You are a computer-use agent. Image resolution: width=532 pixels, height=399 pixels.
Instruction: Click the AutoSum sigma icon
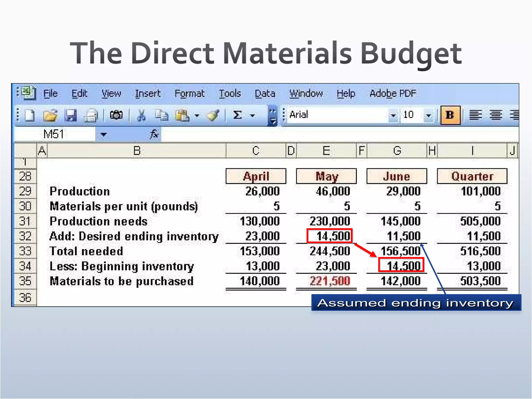[237, 115]
